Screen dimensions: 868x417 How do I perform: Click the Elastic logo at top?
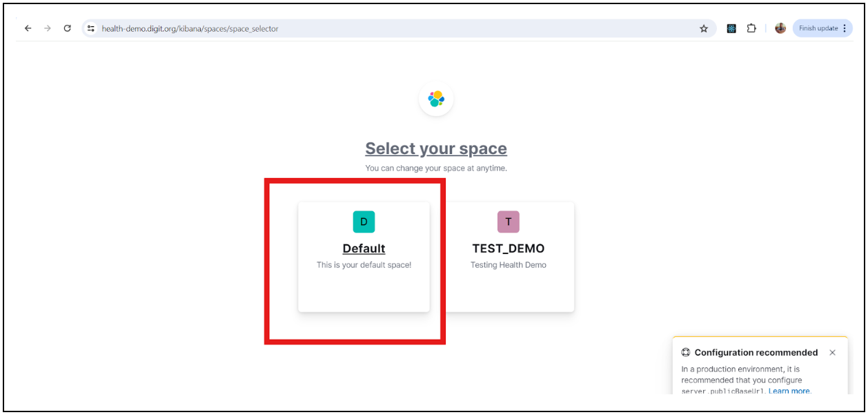[436, 99]
